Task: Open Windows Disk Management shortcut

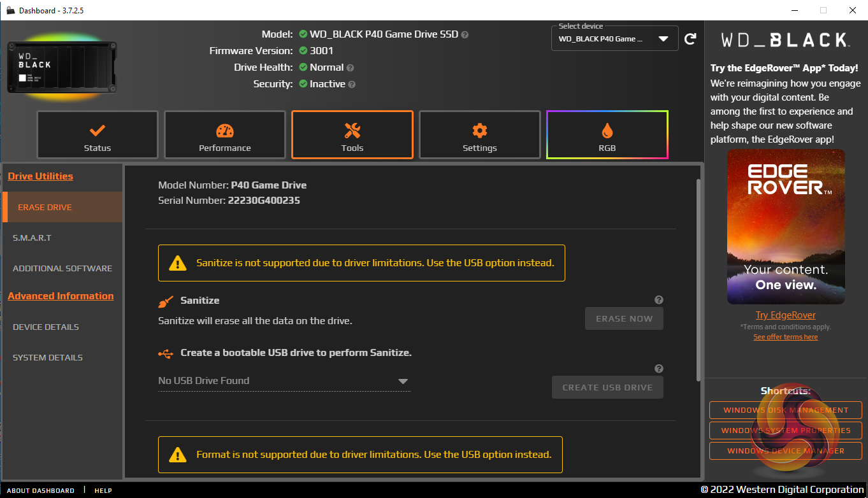Action: [x=785, y=410]
